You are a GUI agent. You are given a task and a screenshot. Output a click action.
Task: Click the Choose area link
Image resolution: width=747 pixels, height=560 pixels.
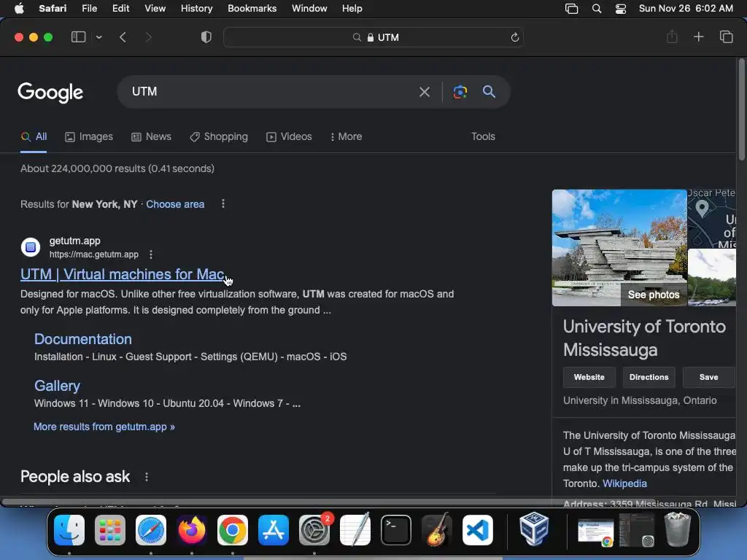point(175,204)
